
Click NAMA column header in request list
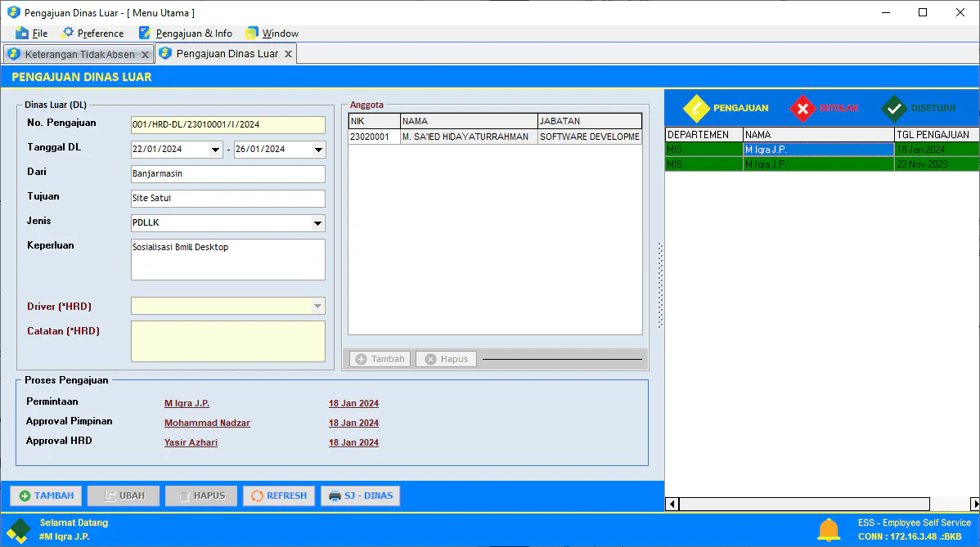click(818, 134)
